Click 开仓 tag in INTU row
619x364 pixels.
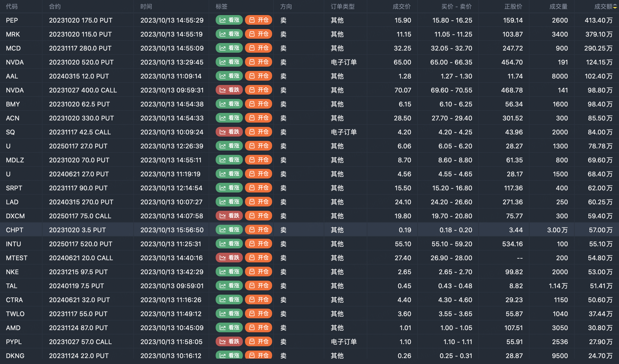click(259, 244)
